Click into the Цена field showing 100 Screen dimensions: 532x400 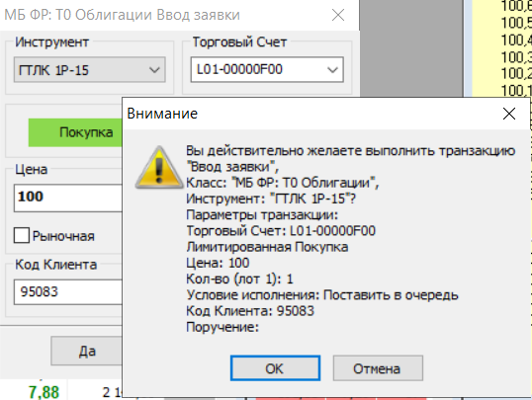tap(68, 198)
